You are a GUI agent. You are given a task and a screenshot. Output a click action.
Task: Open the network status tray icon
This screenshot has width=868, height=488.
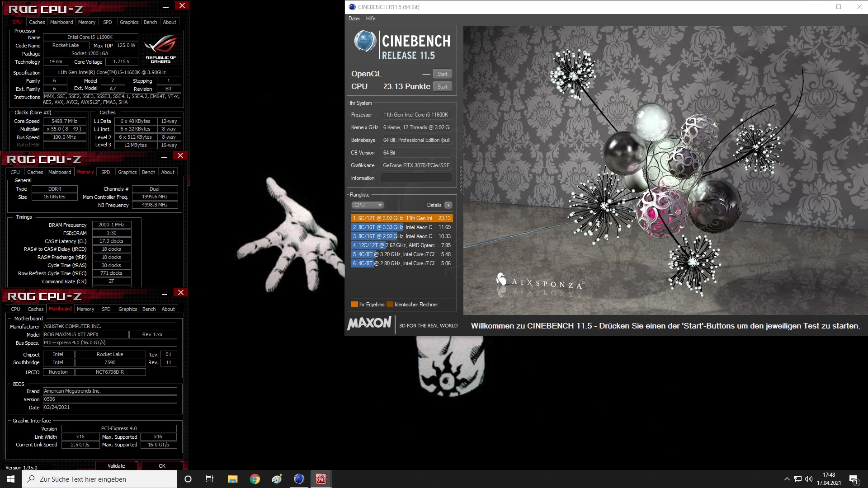pyautogui.click(x=798, y=479)
